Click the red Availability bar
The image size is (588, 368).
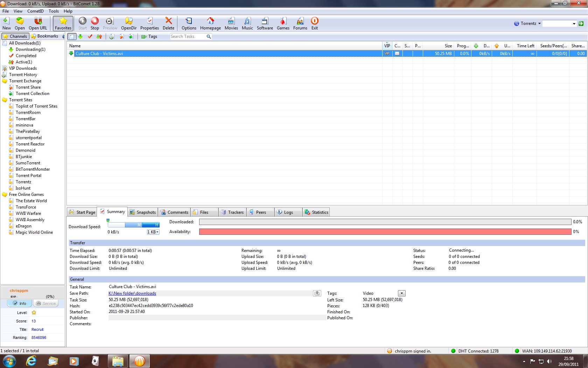[x=385, y=232]
